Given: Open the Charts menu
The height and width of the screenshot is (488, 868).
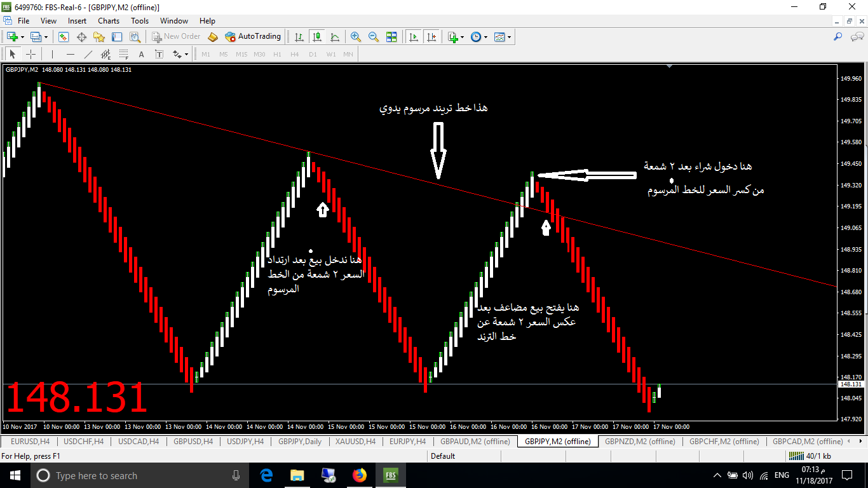Looking at the screenshot, I should click(x=109, y=21).
